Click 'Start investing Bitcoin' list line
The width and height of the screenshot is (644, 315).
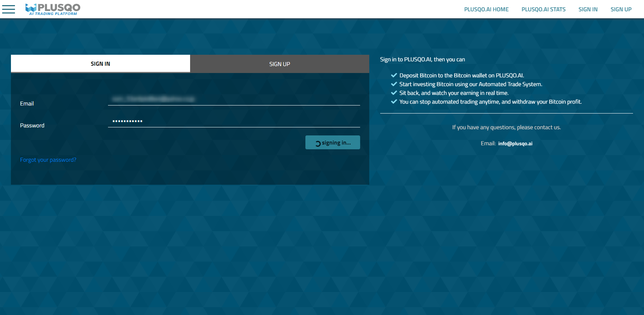pyautogui.click(x=471, y=84)
